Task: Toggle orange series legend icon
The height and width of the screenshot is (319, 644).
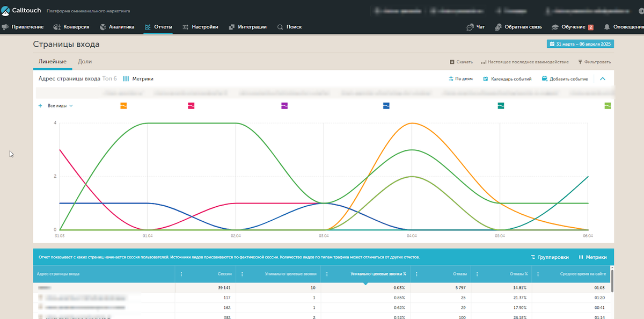Action: pyautogui.click(x=123, y=106)
